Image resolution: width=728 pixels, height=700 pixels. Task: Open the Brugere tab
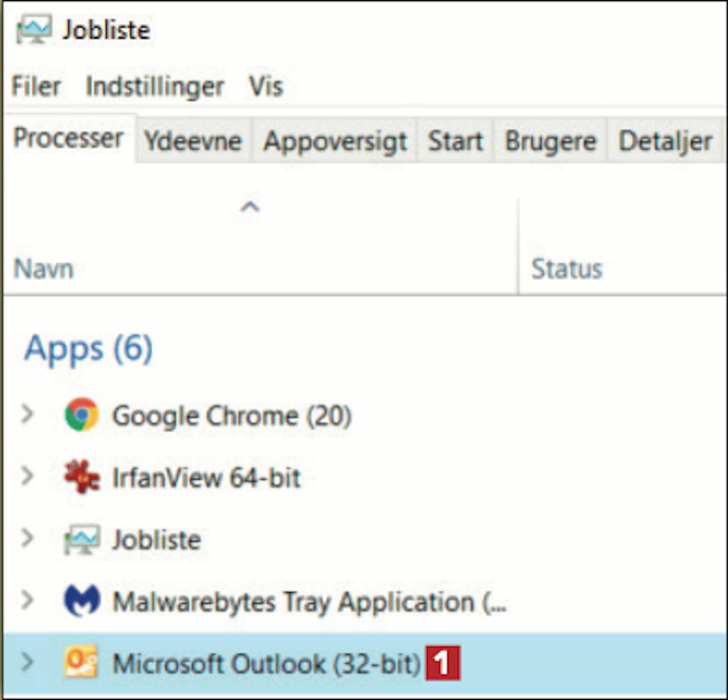[550, 141]
